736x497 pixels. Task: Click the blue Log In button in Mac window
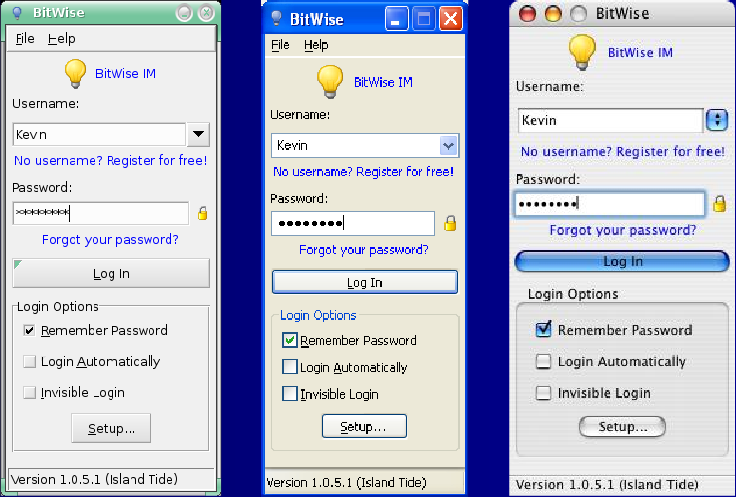622,261
